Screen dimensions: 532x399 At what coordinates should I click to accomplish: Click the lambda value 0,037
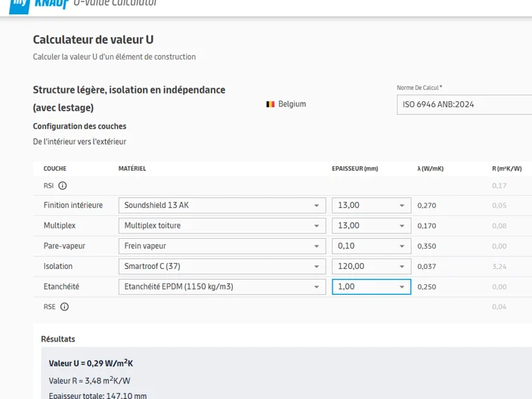pyautogui.click(x=427, y=266)
